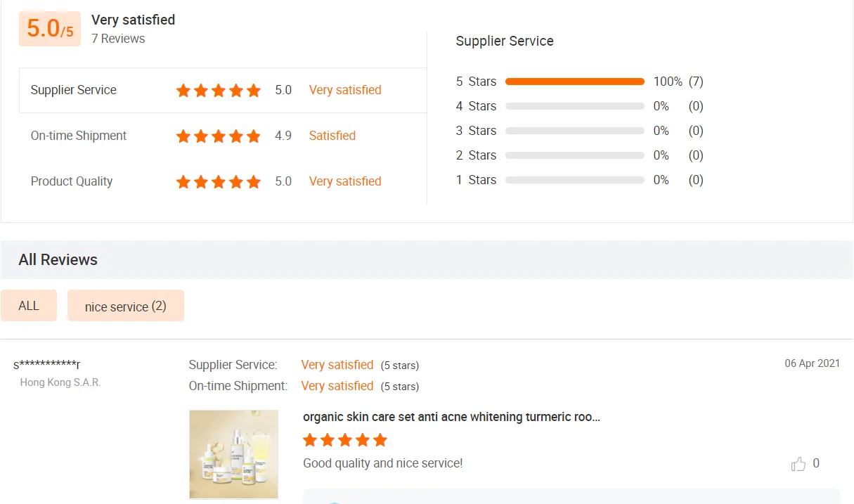This screenshot has width=854, height=504.
Task: Open the skin care set product thumbnail
Action: pyautogui.click(x=233, y=454)
